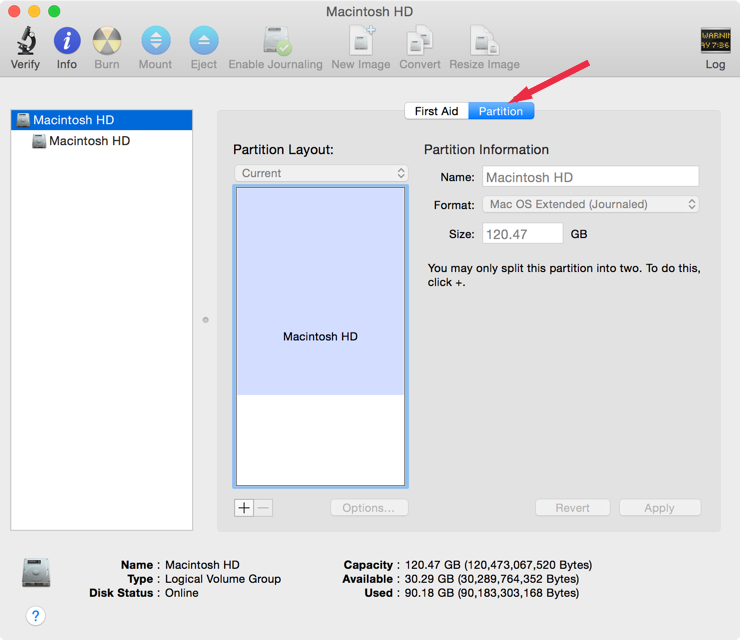Viewport: 740px width, 640px height.
Task: Click the New Image icon
Action: pyautogui.click(x=362, y=41)
